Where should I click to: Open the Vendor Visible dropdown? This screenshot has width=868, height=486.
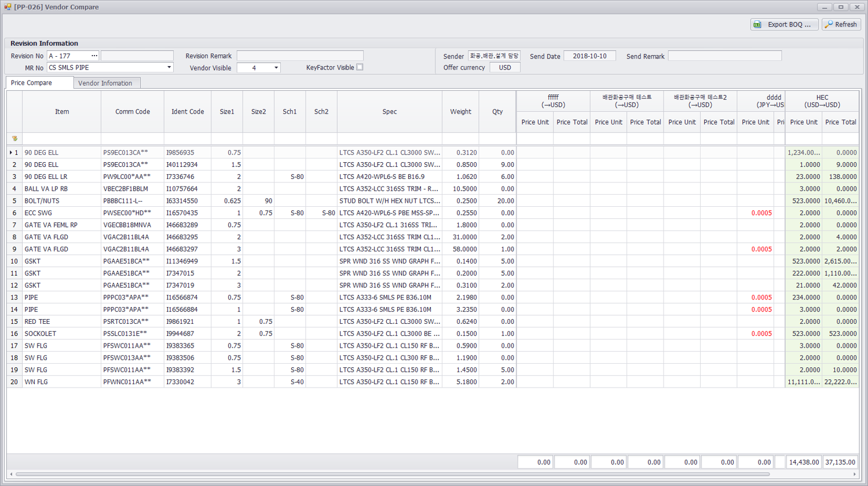tap(276, 68)
